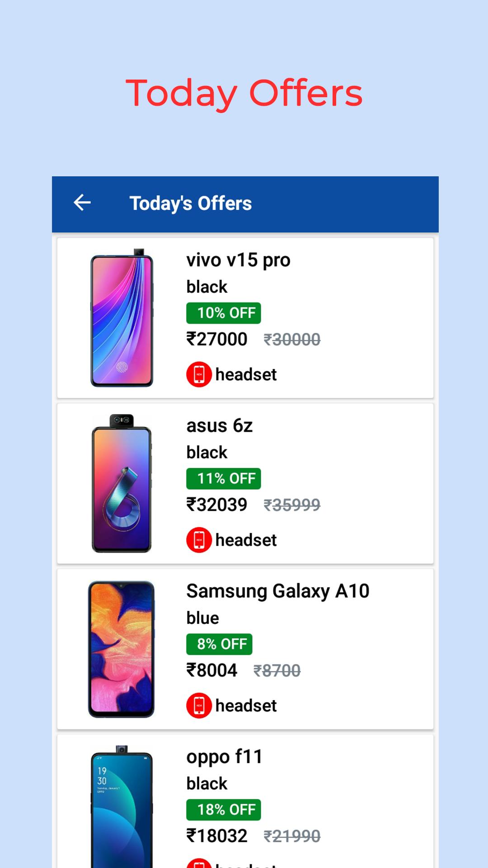488x868 pixels.
Task: Click the Today's Offers header title
Action: tap(191, 203)
